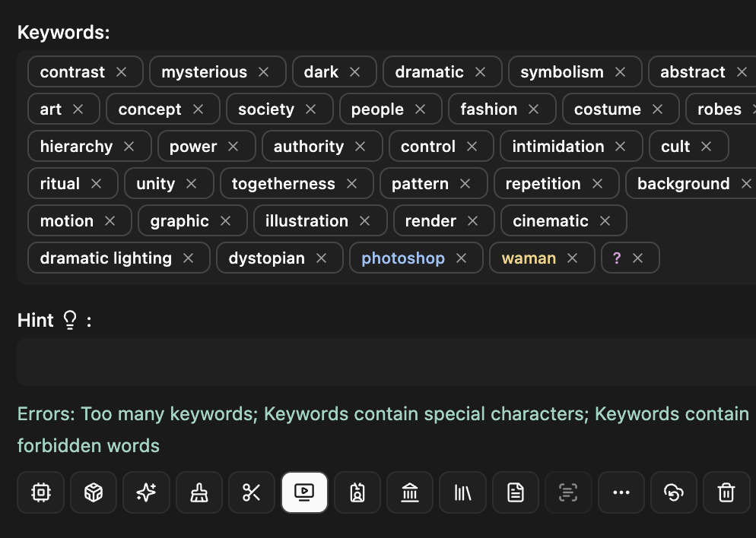The width and height of the screenshot is (756, 538).
Task: Open the ellipsis more options icon
Action: 621,492
